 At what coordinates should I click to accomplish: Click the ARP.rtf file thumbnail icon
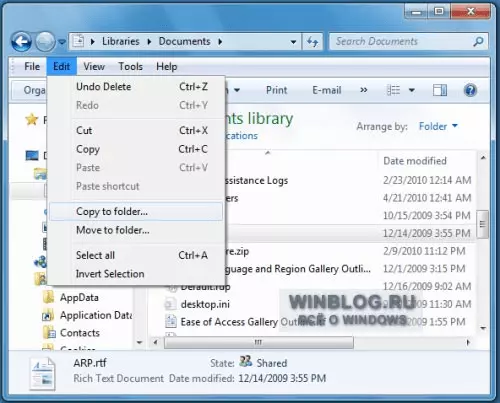[x=42, y=373]
